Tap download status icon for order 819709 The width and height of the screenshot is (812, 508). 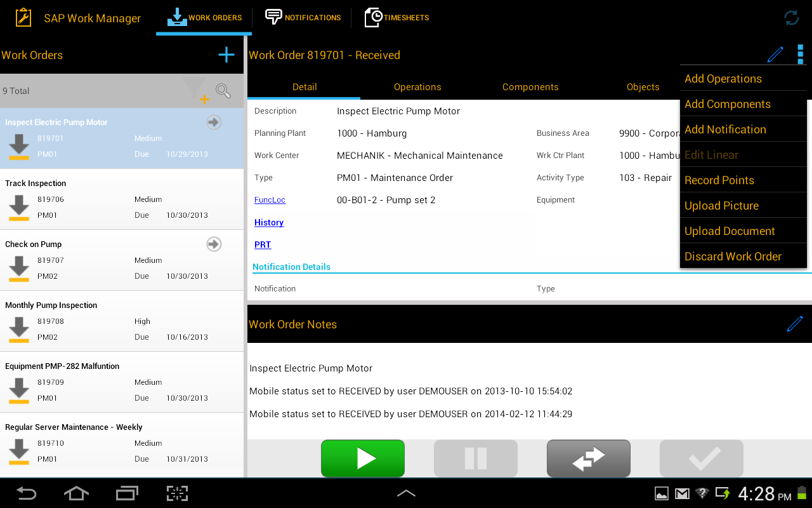[19, 391]
